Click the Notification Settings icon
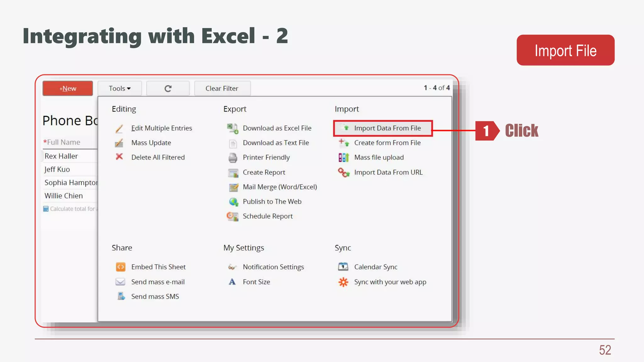Screen dimensions: 644x362 (232, 267)
